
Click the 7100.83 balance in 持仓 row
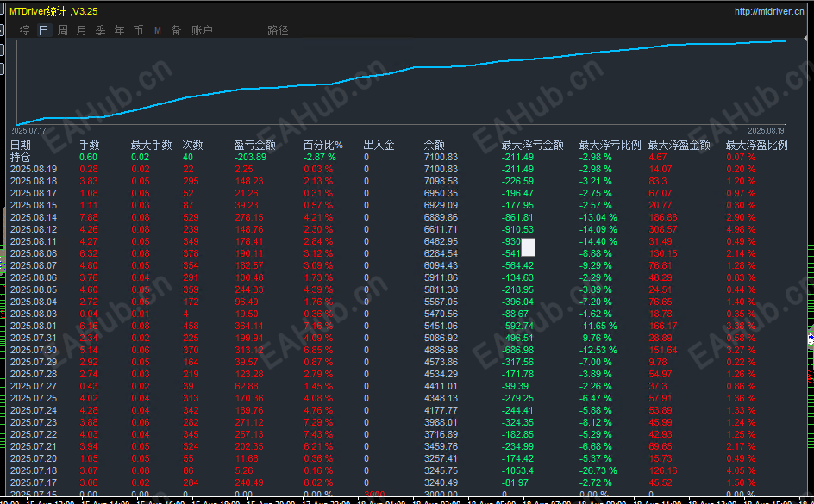[x=441, y=157]
